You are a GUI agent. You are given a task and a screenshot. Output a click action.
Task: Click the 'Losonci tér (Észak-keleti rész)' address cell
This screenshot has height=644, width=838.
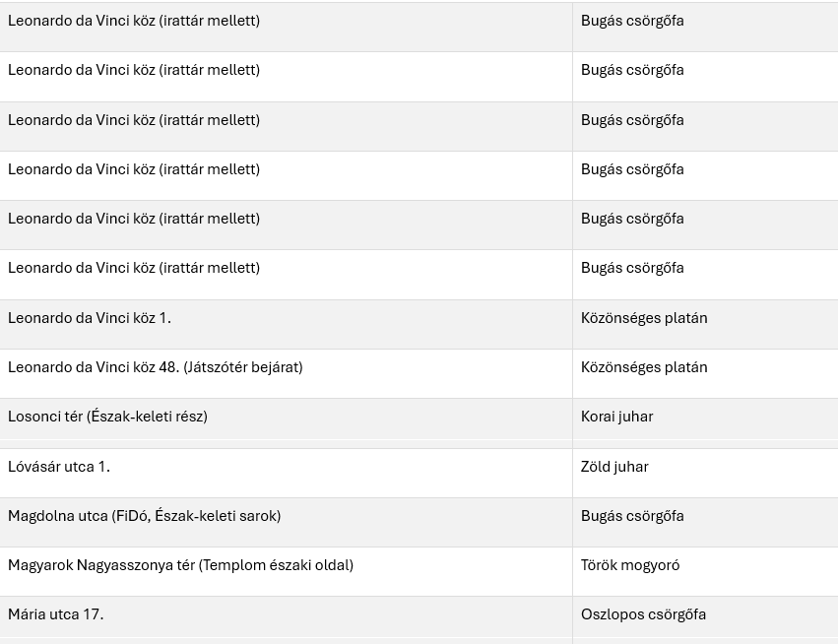tap(108, 417)
